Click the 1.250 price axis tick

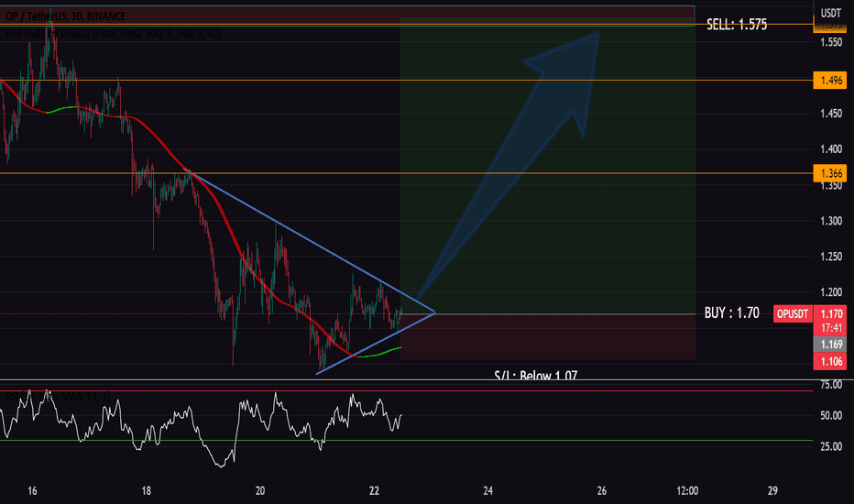pyautogui.click(x=831, y=257)
